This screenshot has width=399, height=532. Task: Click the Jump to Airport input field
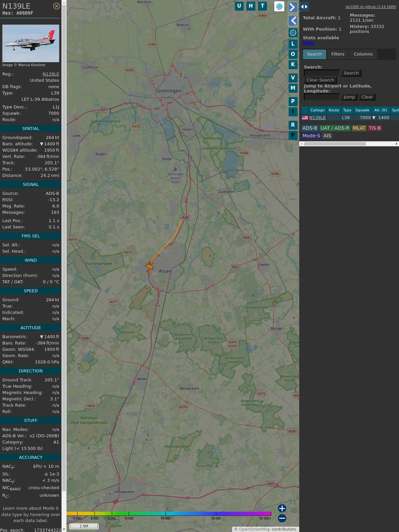322,97
